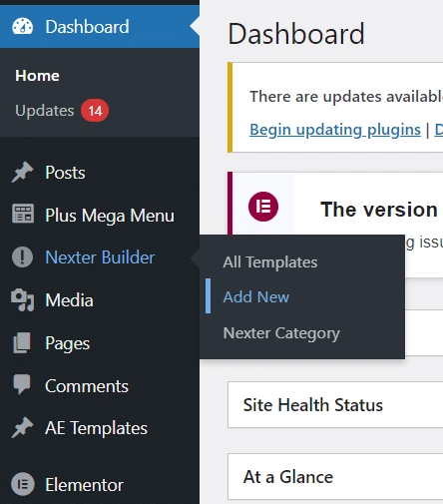Click the AE Templates pushpin icon
The width and height of the screenshot is (443, 504).
pyautogui.click(x=23, y=427)
